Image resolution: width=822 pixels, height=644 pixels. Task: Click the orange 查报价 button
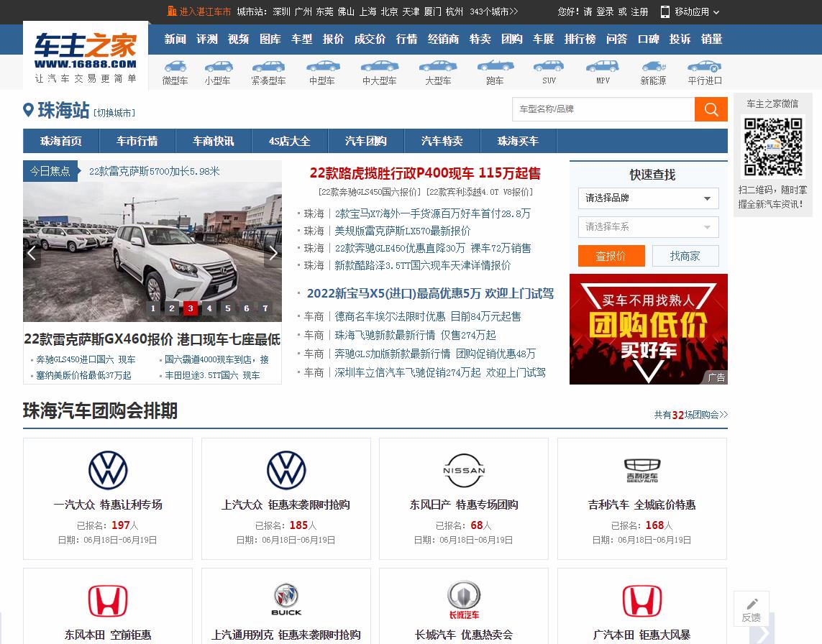pyautogui.click(x=611, y=256)
